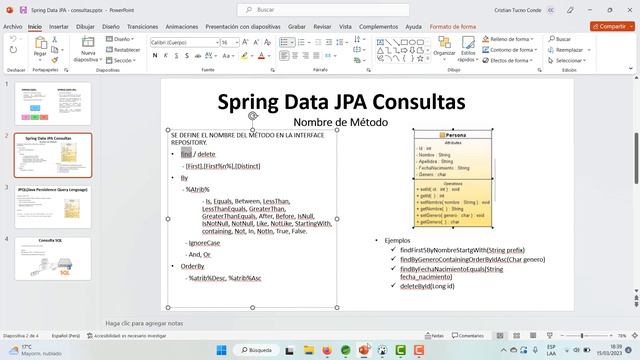Select the rectangle shape in shapes gallery

point(404,42)
